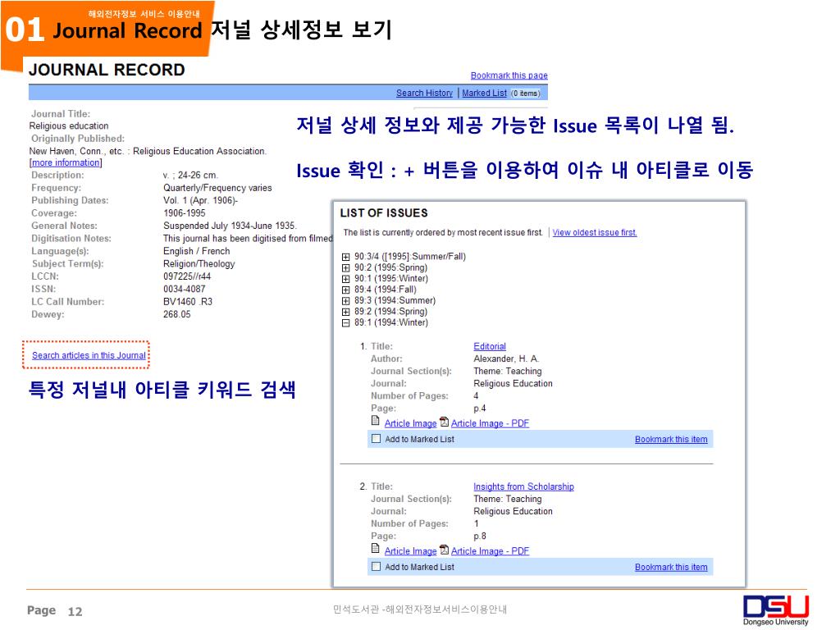Click the PDF icon for Insights from Scholarship

(444, 550)
